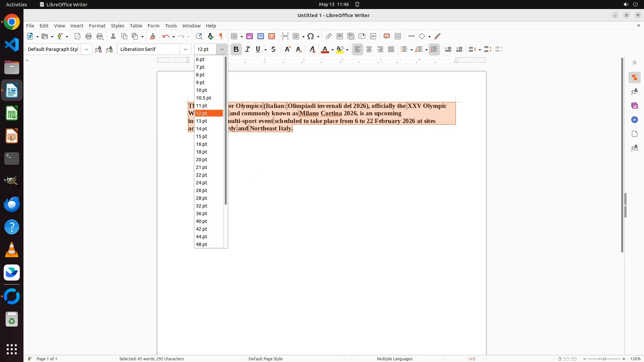Open the Tools menu
Screen dimensions: 644x362
[x=171, y=26]
